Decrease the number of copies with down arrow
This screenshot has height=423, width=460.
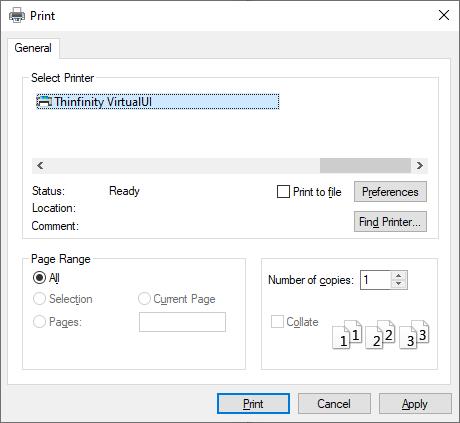[399, 284]
